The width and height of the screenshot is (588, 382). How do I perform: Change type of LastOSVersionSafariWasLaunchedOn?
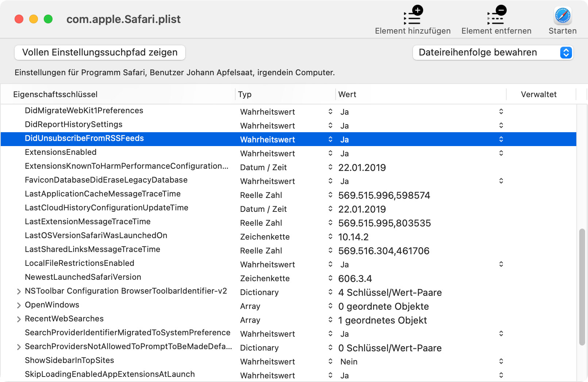(x=330, y=236)
